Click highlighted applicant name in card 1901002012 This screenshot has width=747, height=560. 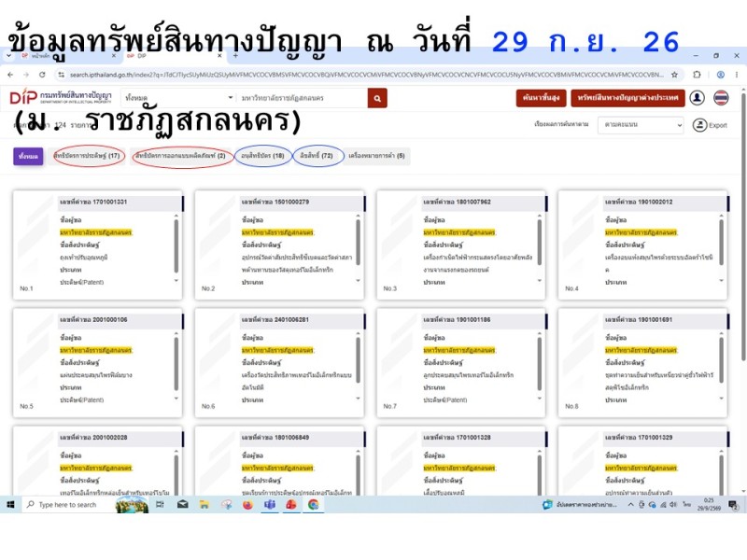(x=641, y=232)
